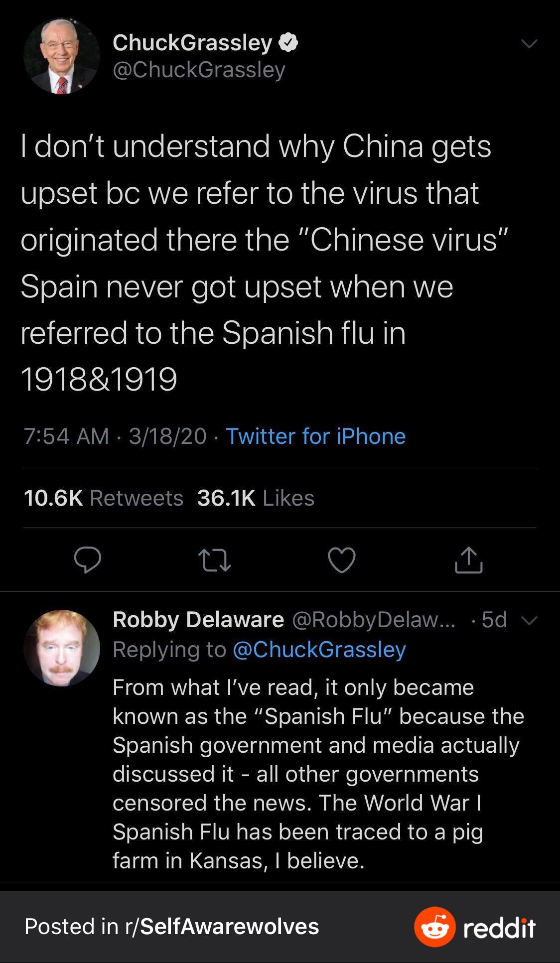Click Robby Delaware's display name

(198, 620)
